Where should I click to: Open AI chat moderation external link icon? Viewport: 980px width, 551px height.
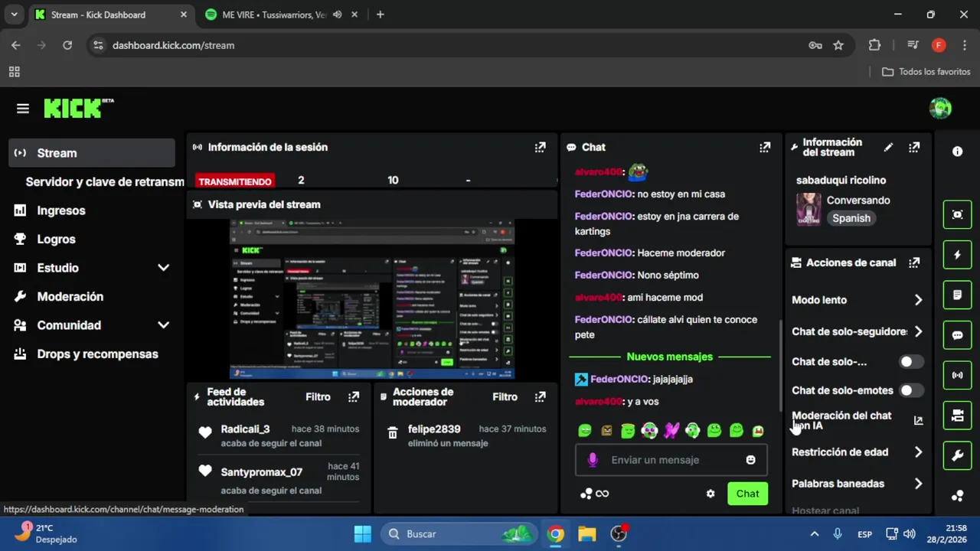click(x=918, y=420)
